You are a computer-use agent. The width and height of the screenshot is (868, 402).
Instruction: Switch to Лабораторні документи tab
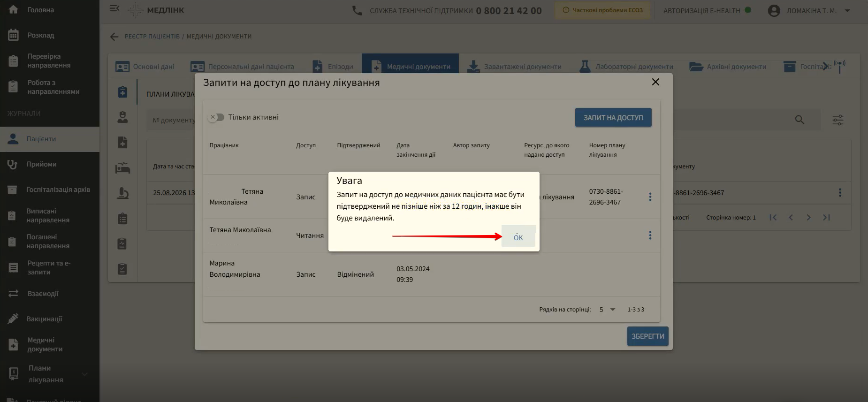[626, 67]
